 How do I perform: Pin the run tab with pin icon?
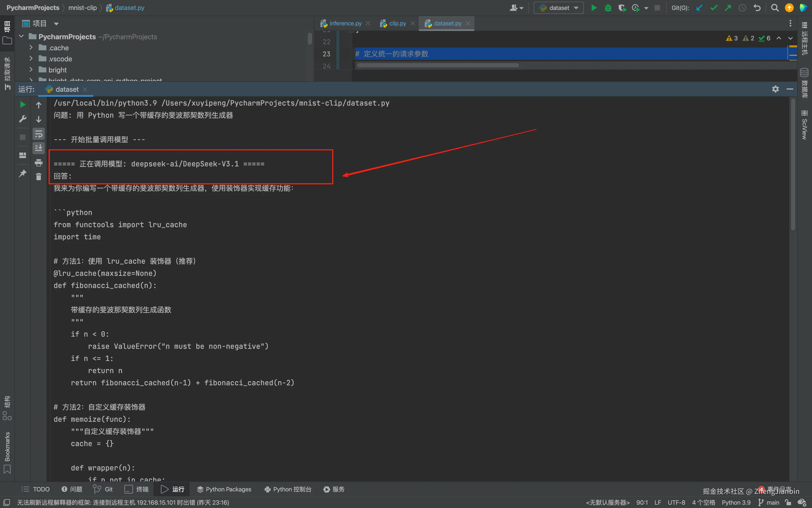point(22,174)
